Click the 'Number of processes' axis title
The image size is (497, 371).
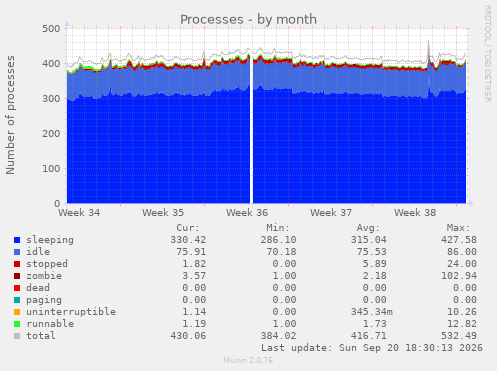(x=10, y=115)
